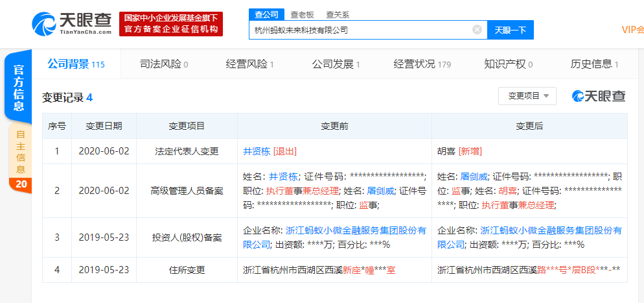Screen dimensions: 644x303
Task: Select the 官方信息 side tab
Action: click(19, 88)
